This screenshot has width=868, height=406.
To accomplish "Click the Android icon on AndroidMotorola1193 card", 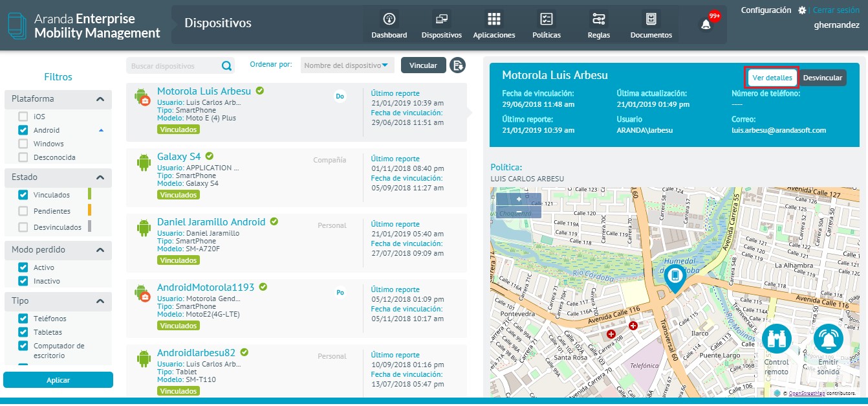I will 143,293.
